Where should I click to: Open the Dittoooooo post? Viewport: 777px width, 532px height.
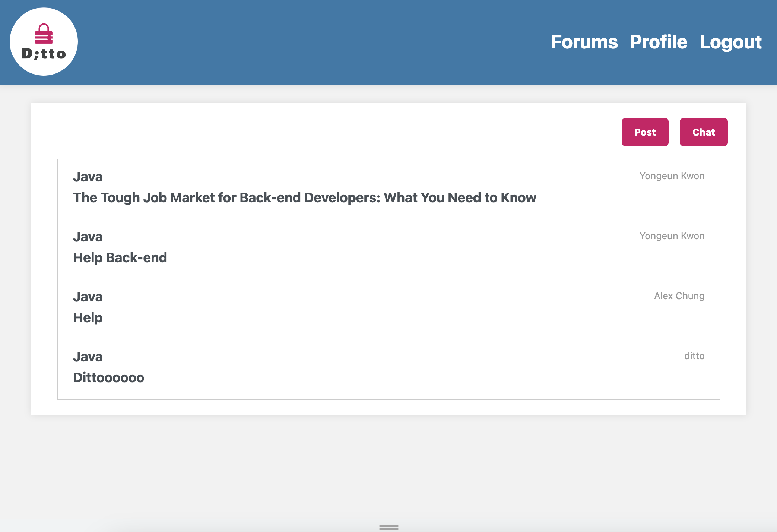[108, 378]
